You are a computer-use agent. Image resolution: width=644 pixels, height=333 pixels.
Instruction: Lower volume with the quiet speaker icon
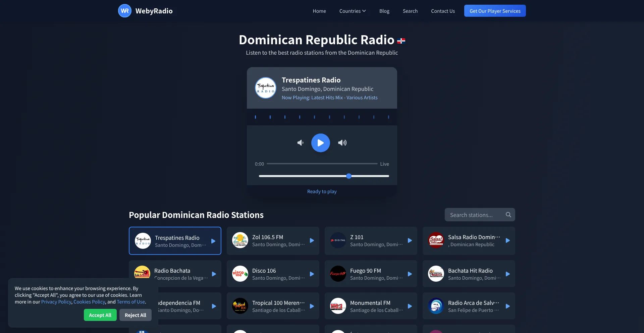pyautogui.click(x=301, y=143)
